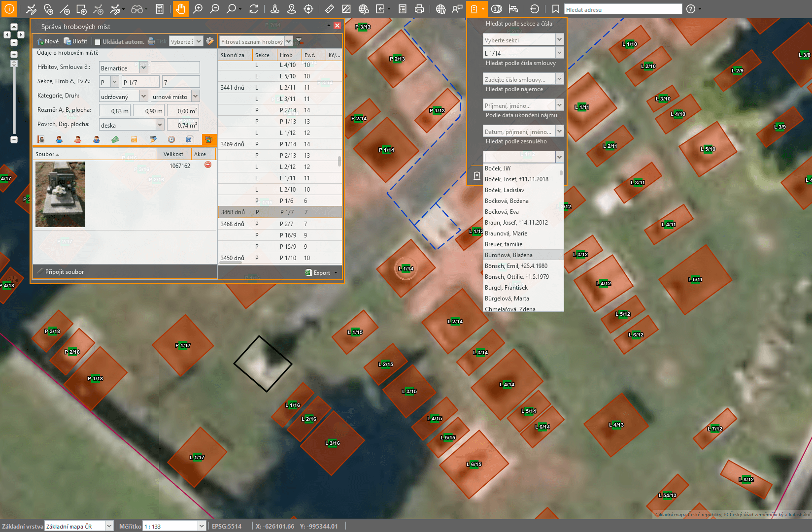Click the Uložit save button
812x532 pixels.
pyautogui.click(x=76, y=41)
